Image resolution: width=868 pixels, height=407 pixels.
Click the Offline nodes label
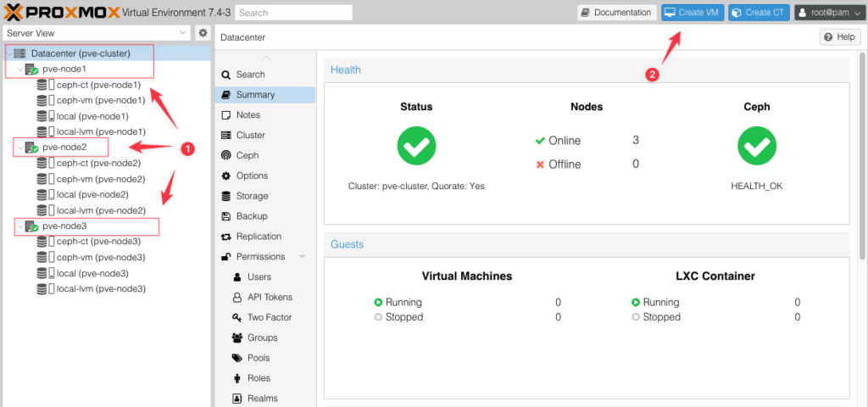coord(565,165)
